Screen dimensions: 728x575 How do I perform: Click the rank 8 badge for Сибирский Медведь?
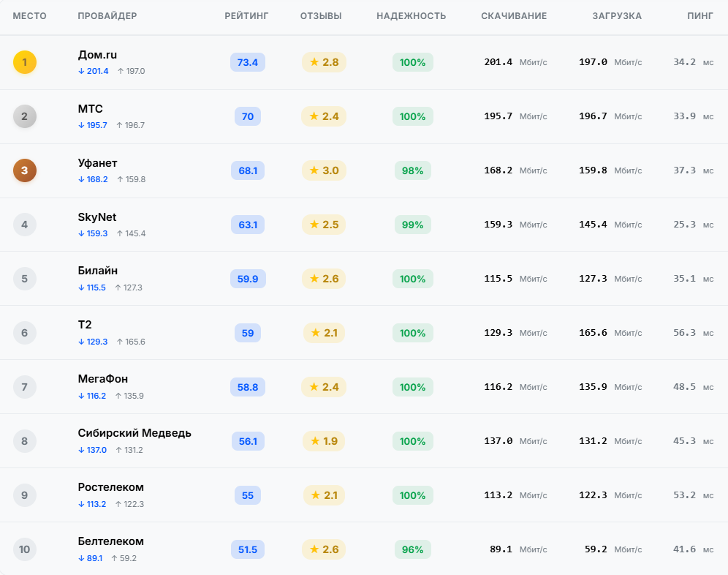point(25,441)
